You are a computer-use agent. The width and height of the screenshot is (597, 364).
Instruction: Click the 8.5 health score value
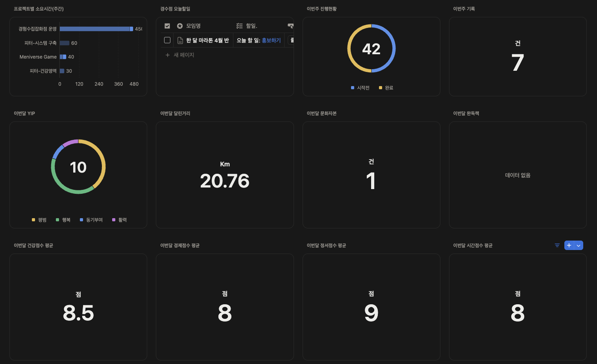pos(78,313)
